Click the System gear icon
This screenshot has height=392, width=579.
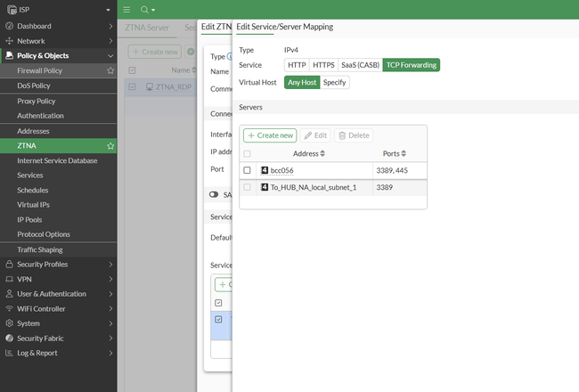pyautogui.click(x=9, y=323)
